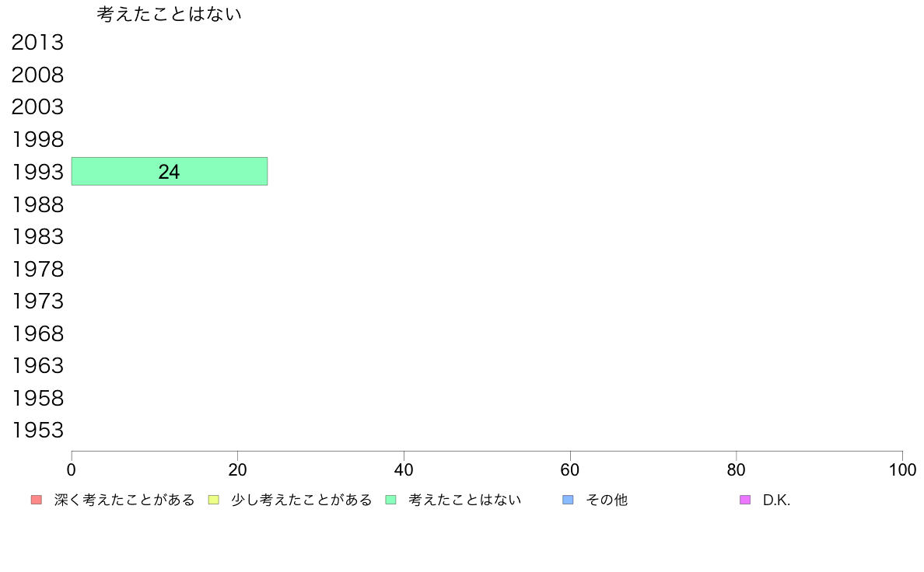Screen dimensions: 924x572
Task: Click the その他 legend text
Action: coord(607,500)
